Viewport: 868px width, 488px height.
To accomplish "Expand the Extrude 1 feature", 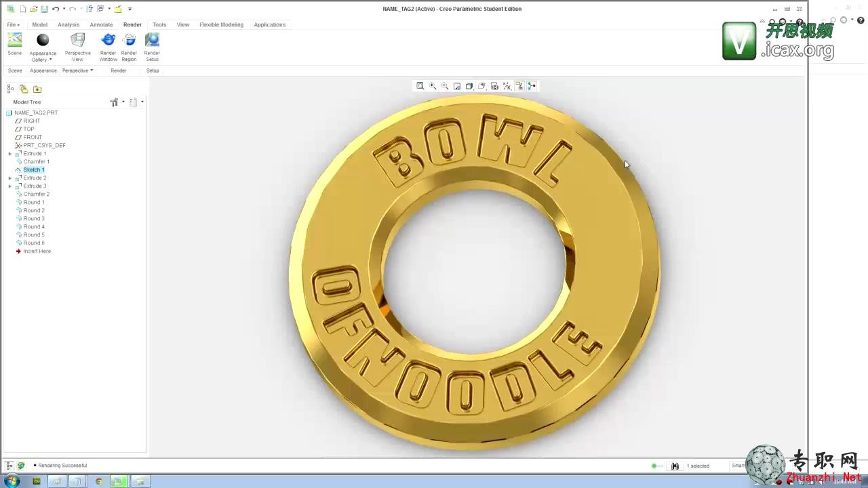I will coord(10,154).
